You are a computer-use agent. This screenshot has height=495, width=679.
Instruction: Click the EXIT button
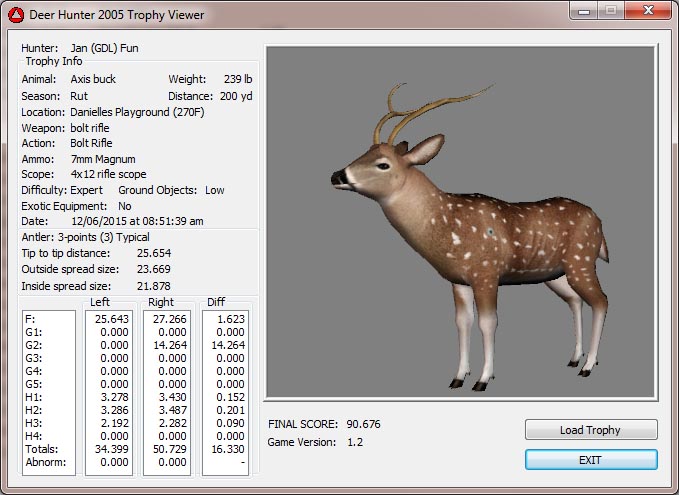point(590,460)
